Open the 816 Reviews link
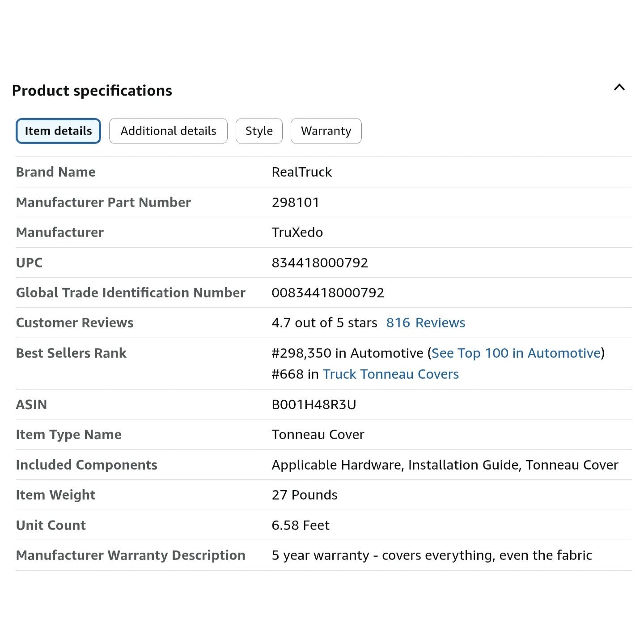 [425, 323]
